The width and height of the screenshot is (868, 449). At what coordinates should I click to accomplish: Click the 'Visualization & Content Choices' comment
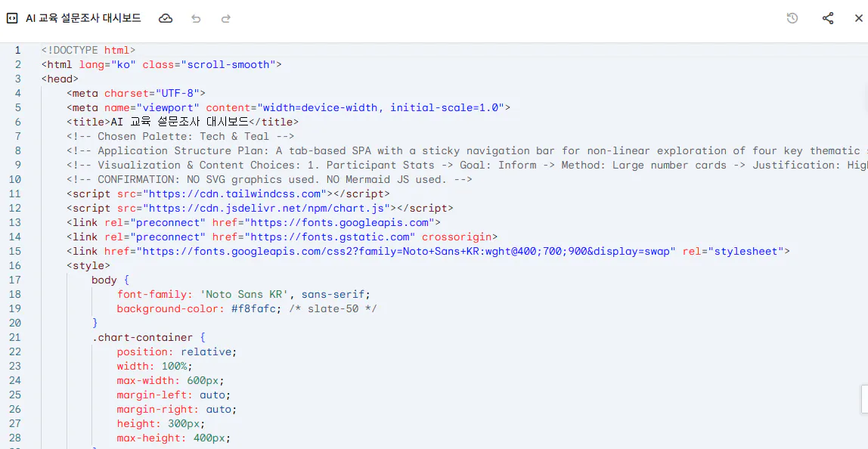pos(467,166)
